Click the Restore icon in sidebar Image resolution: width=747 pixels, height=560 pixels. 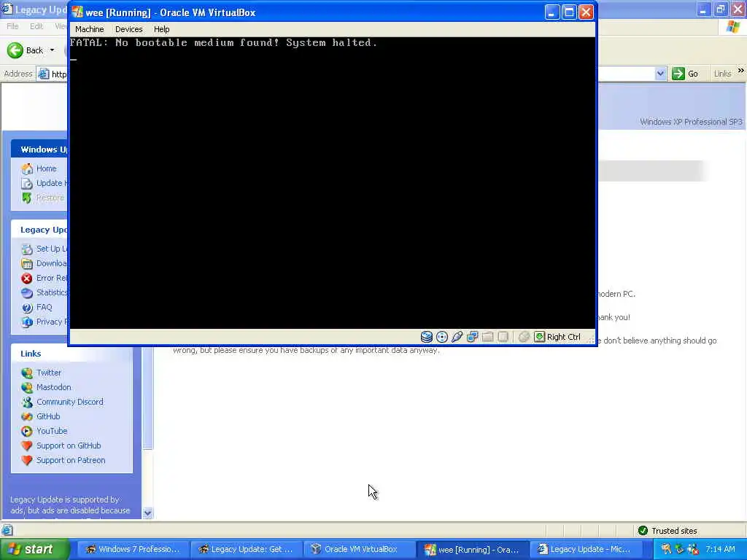click(27, 198)
